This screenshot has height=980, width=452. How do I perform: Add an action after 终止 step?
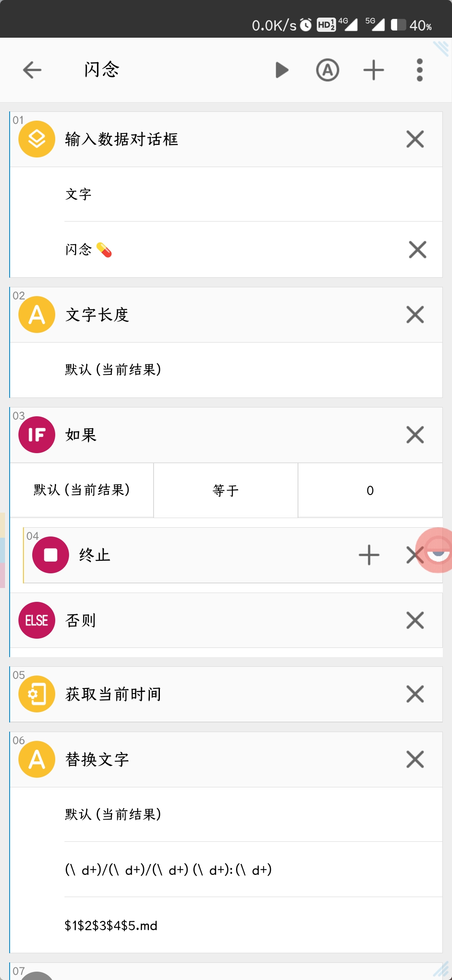tap(369, 555)
